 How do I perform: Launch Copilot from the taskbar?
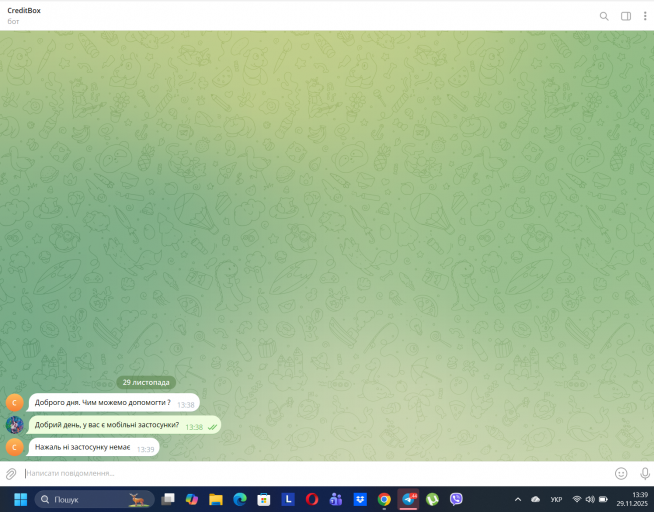click(x=192, y=499)
